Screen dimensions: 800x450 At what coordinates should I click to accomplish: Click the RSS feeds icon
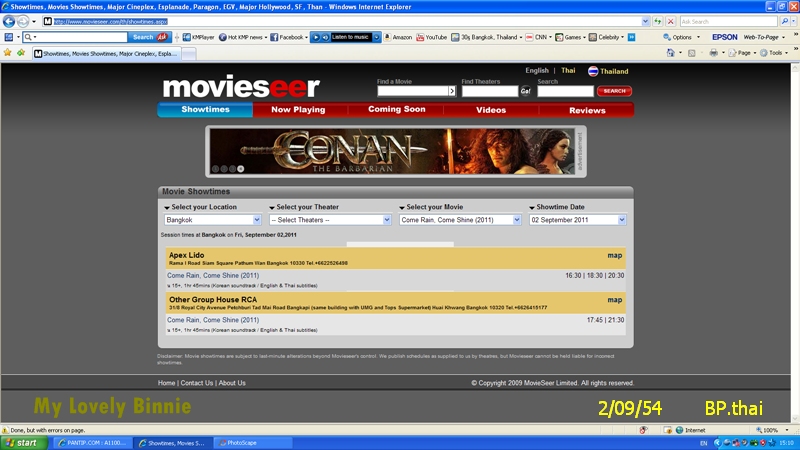pyautogui.click(x=692, y=53)
